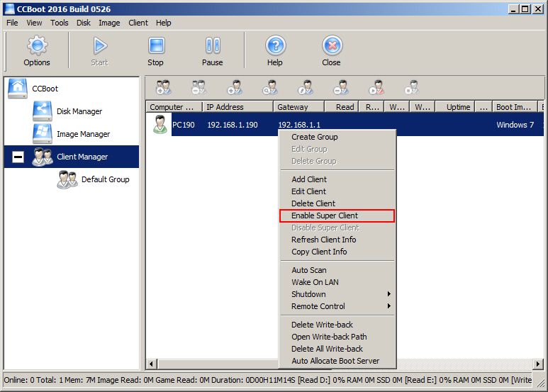Click the 192.168.1.1 gateway cell
The image size is (548, 392).
point(299,125)
